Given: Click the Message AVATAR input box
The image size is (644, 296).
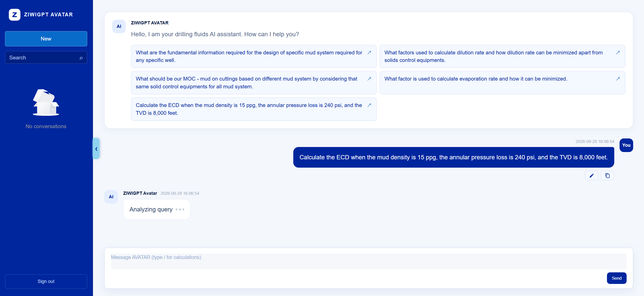Looking at the screenshot, I should (x=369, y=261).
